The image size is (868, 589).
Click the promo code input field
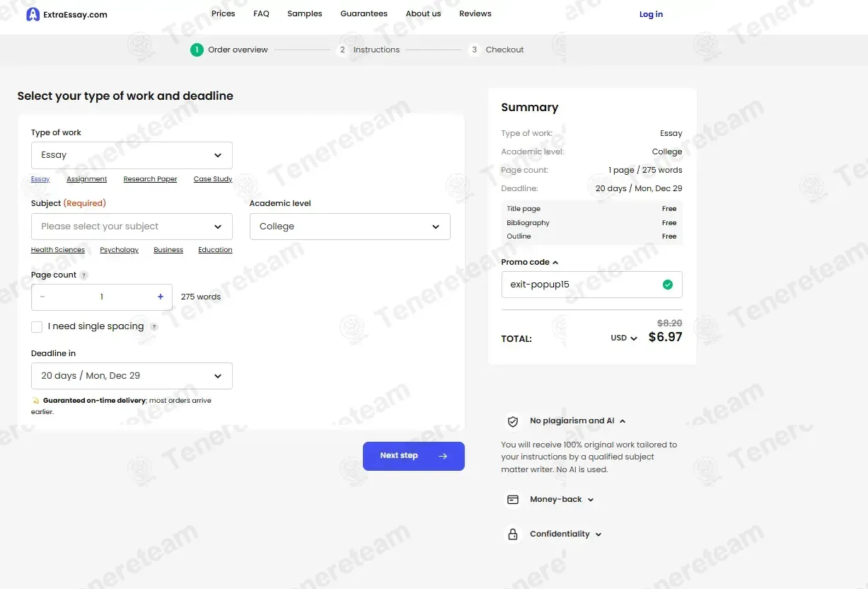click(x=580, y=285)
